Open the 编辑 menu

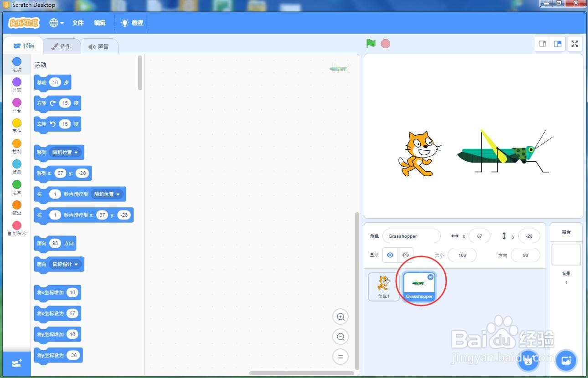click(99, 23)
